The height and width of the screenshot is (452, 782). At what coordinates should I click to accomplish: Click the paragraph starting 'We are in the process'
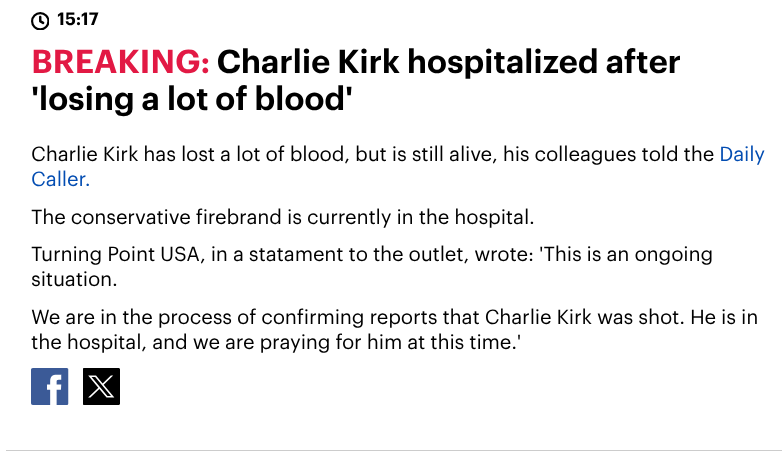pos(300,316)
